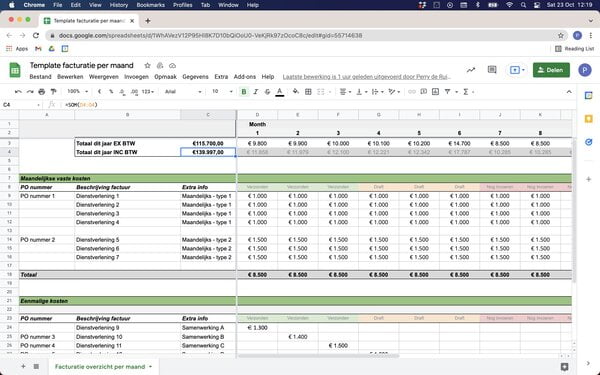
Task: Click the name box showing C4
Action: pyautogui.click(x=20, y=105)
